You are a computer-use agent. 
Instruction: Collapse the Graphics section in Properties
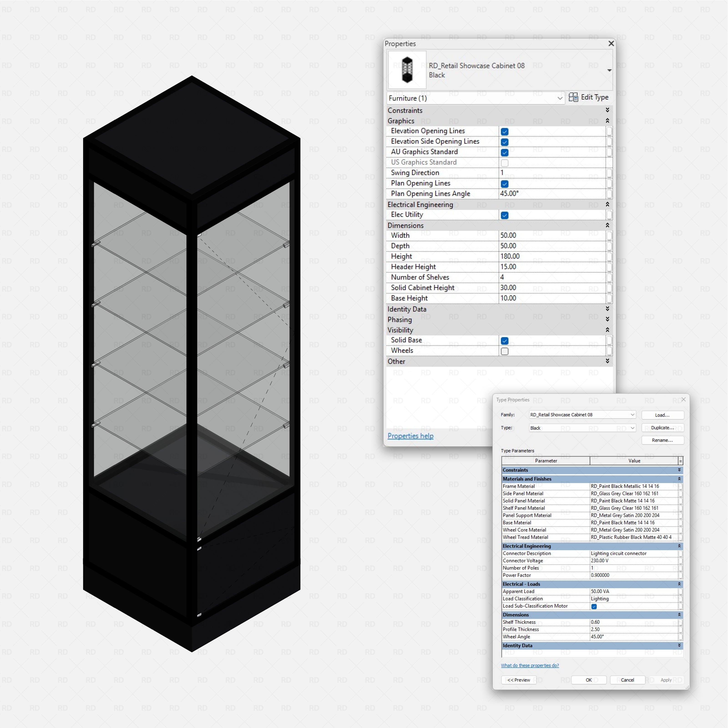coord(607,121)
